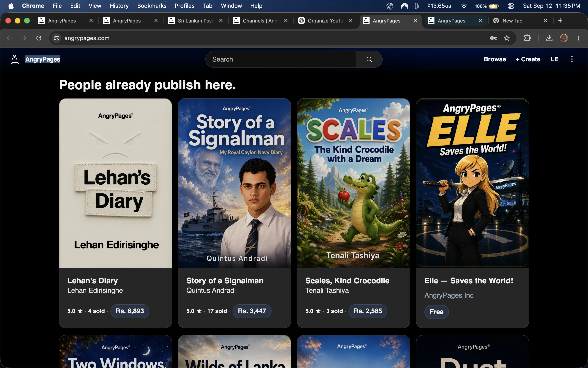Screen dimensions: 588x368
Task: Close the Sri Lankan Psyc tab
Action: click(x=221, y=21)
